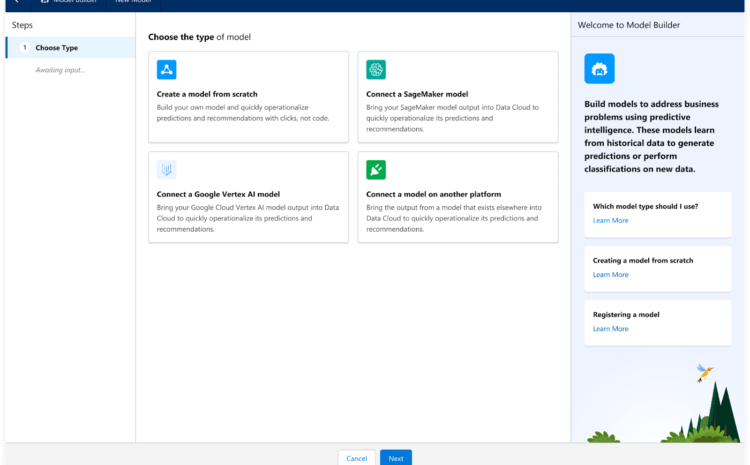The height and width of the screenshot is (465, 750).
Task: Click the Next button
Action: [396, 458]
